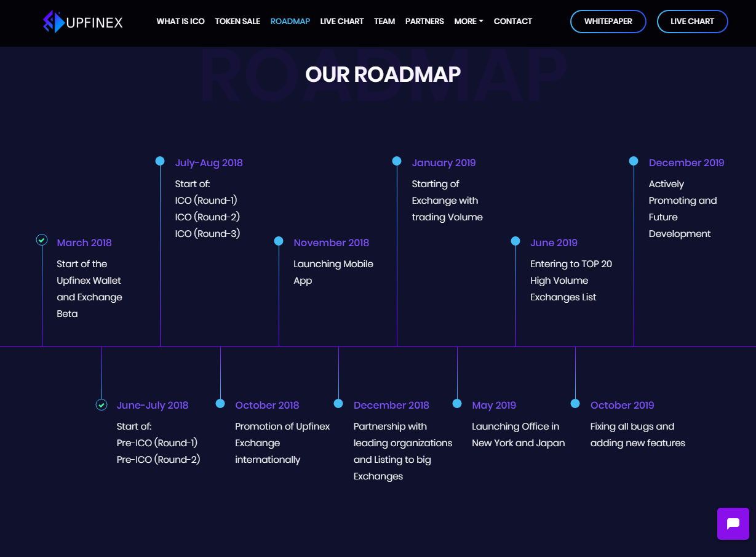The width and height of the screenshot is (756, 557).
Task: Select the December 2018 timeline dot
Action: [x=338, y=403]
